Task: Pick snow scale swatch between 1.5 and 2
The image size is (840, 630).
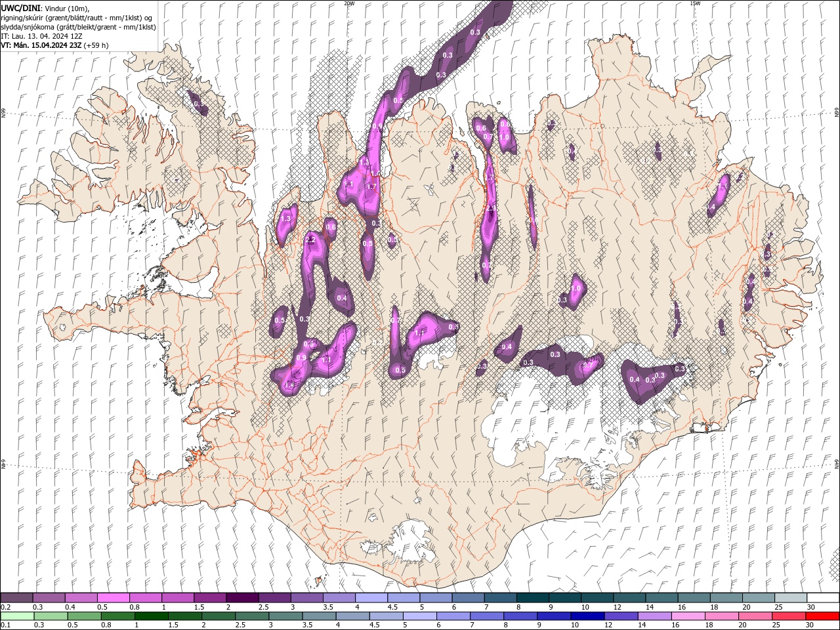Action: tap(209, 598)
